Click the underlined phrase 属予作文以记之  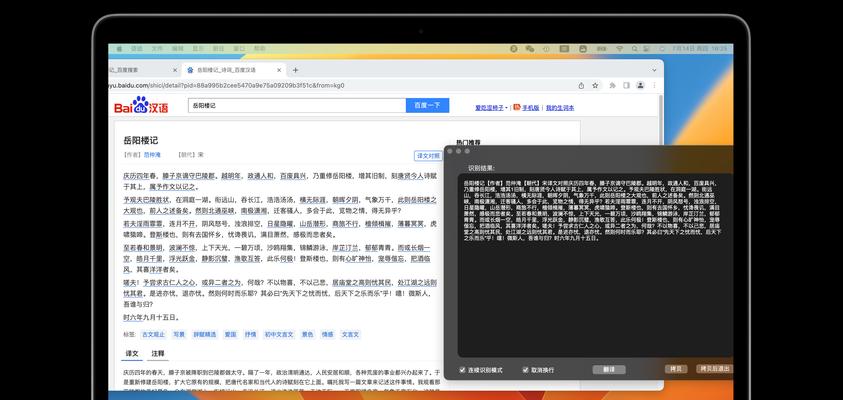(172, 187)
